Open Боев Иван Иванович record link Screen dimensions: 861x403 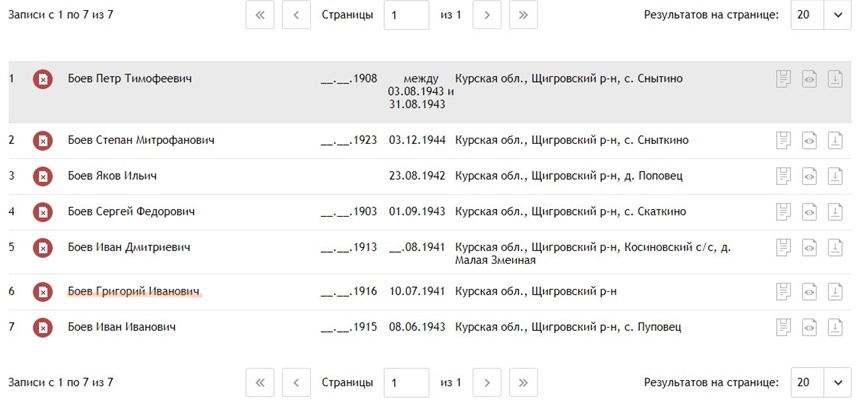point(122,327)
